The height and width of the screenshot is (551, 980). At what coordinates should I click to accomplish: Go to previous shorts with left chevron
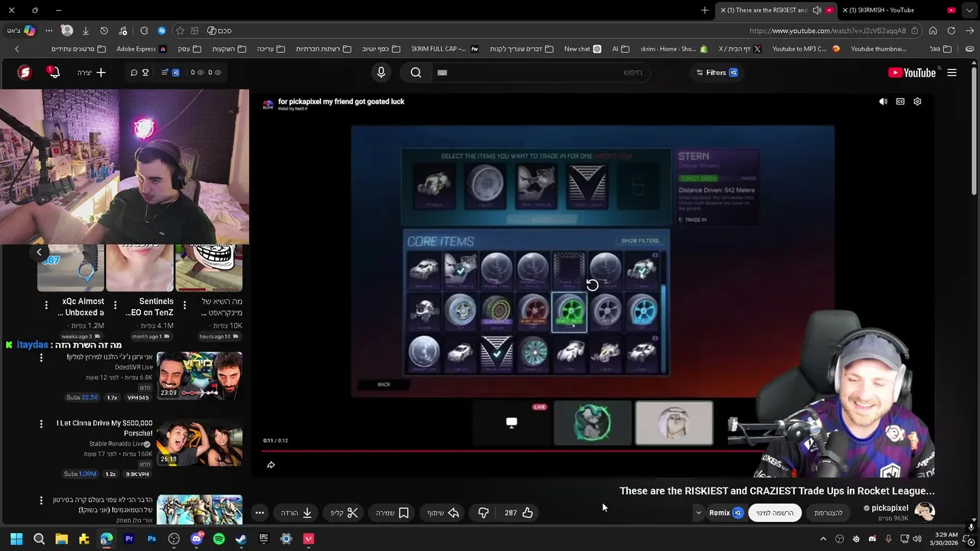click(39, 252)
